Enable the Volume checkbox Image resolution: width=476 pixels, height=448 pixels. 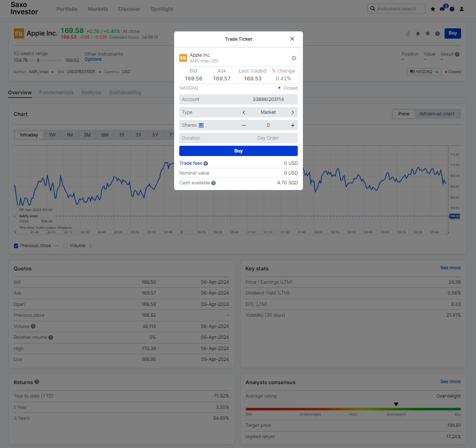65,246
